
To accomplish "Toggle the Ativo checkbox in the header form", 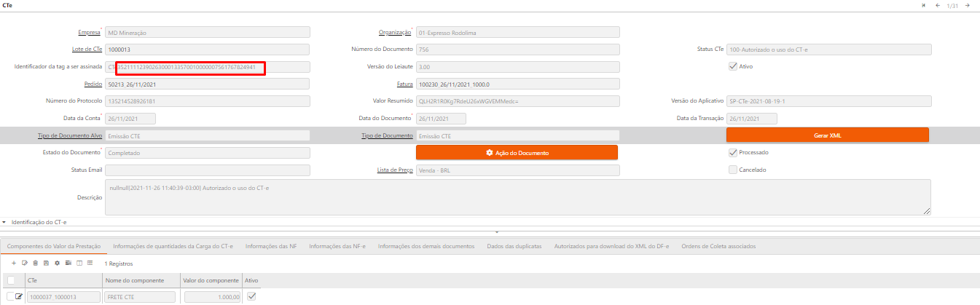I will tap(733, 66).
